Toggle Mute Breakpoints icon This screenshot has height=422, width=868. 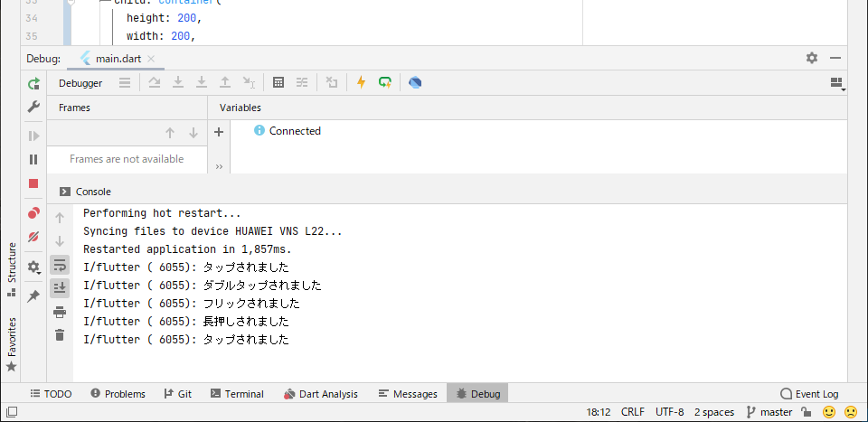33,237
